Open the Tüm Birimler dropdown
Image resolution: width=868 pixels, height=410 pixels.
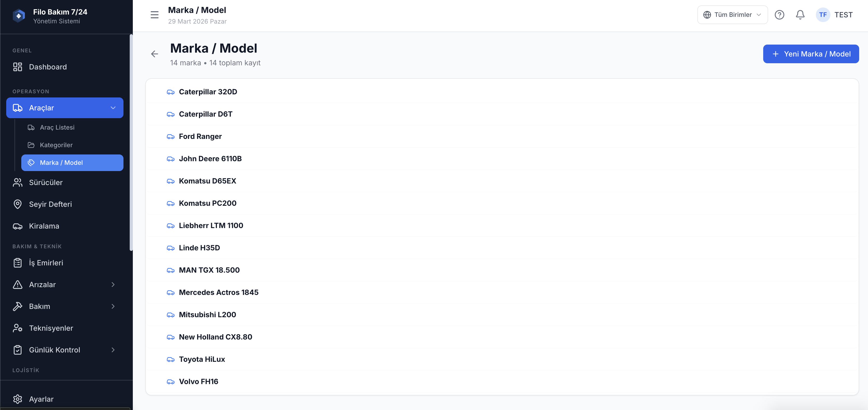(732, 15)
